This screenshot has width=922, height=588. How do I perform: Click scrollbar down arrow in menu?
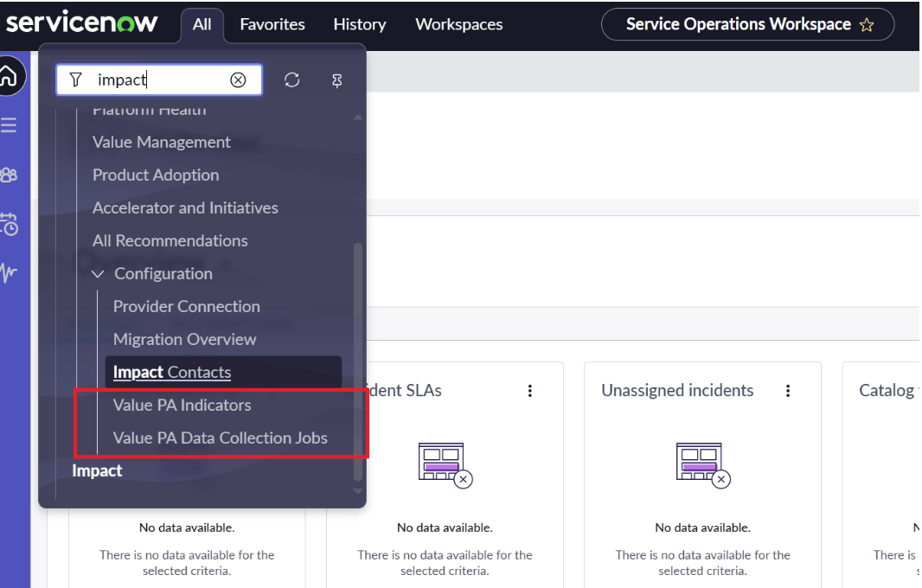click(x=357, y=491)
